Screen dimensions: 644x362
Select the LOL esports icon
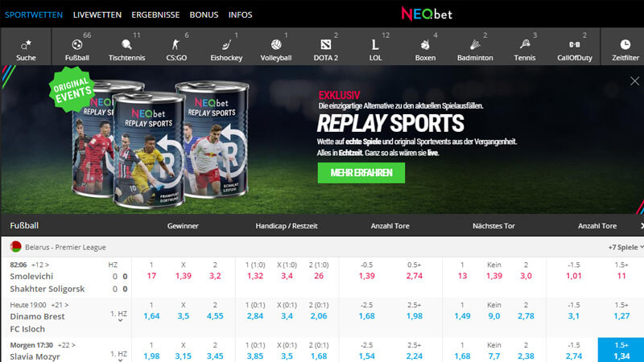point(375,47)
